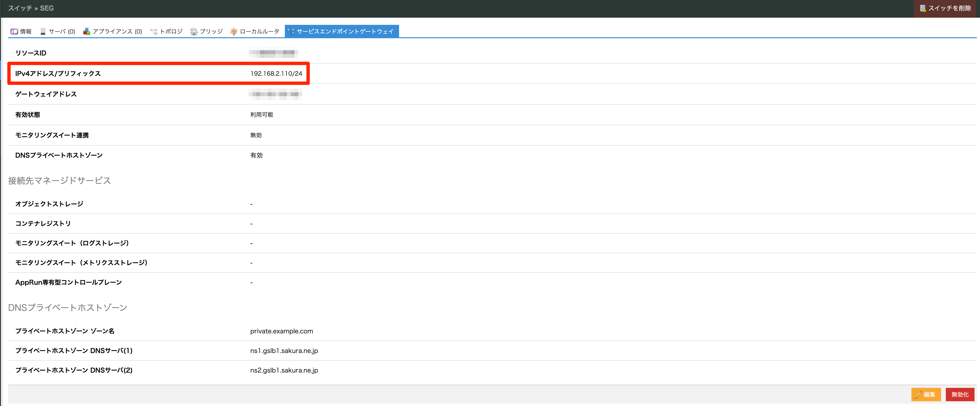Viewport: 980px width, 406px height.
Task: Click the private.example.com zone name
Action: pyautogui.click(x=282, y=331)
